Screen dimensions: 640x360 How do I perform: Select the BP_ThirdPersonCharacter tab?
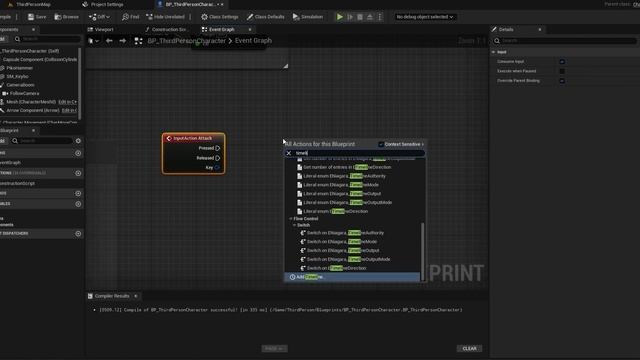point(191,4)
